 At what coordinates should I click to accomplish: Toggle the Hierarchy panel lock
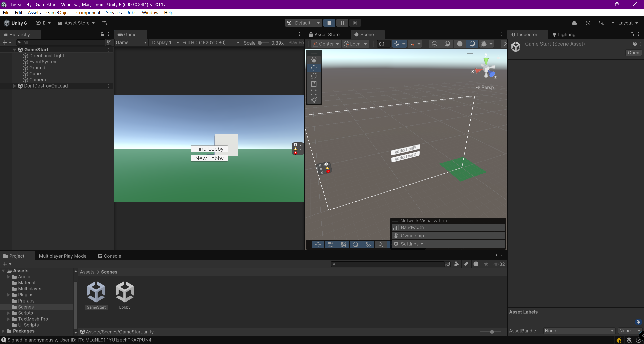[102, 34]
